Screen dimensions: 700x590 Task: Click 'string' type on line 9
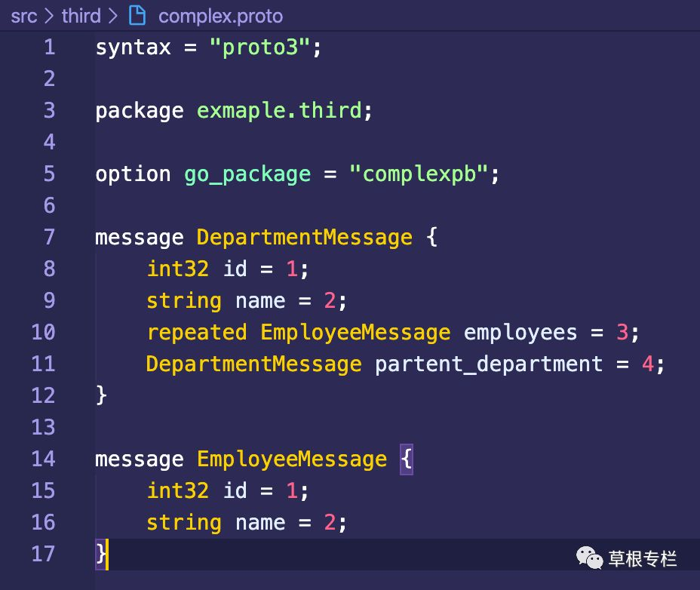point(184,301)
